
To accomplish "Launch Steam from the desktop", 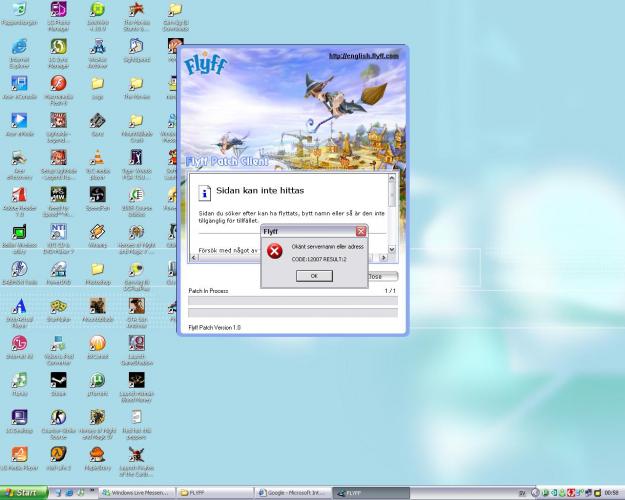I will point(58,380).
